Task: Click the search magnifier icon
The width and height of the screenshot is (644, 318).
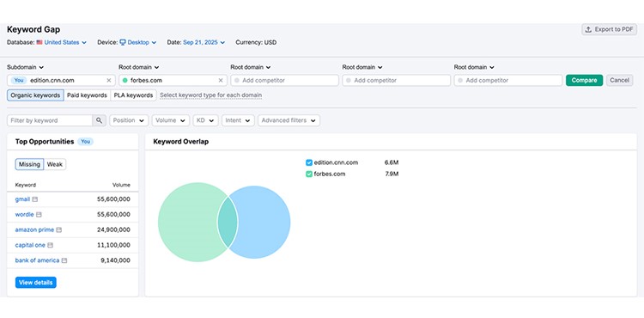Action: [x=99, y=120]
